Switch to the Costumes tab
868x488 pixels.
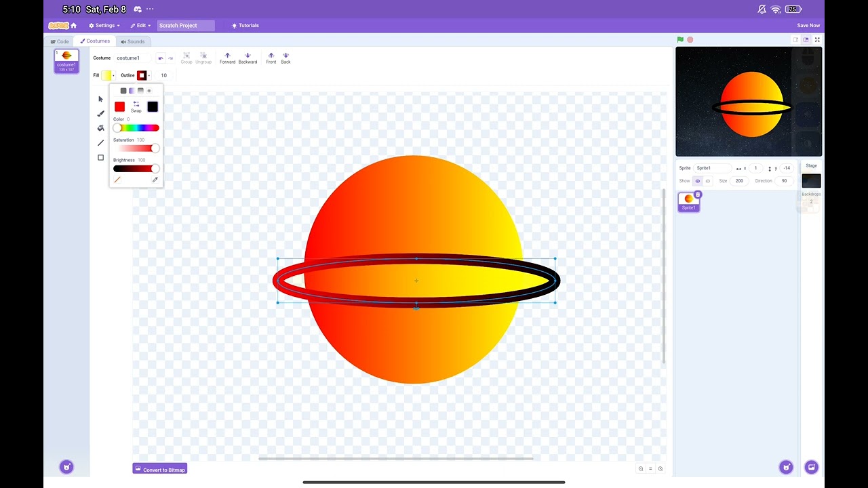pos(95,41)
